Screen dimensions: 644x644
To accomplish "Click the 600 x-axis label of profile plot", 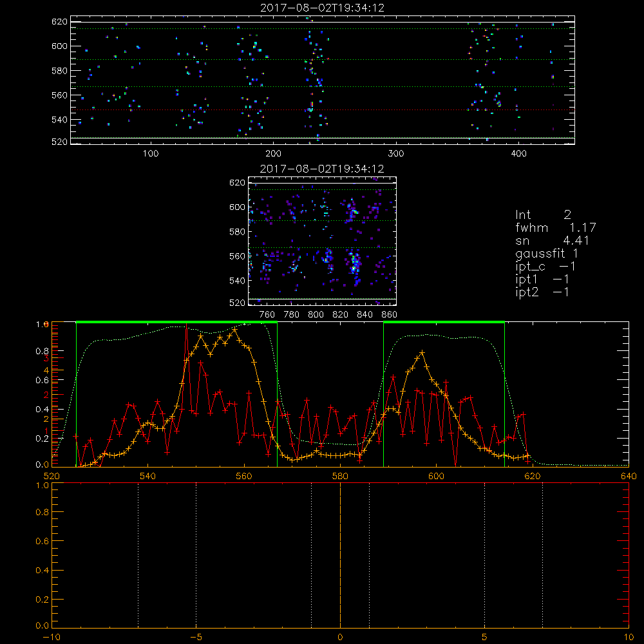I will (x=436, y=476).
